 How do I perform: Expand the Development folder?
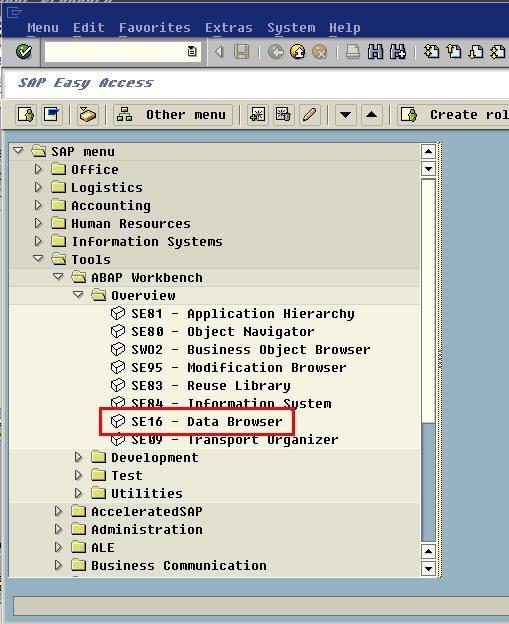pos(78,457)
